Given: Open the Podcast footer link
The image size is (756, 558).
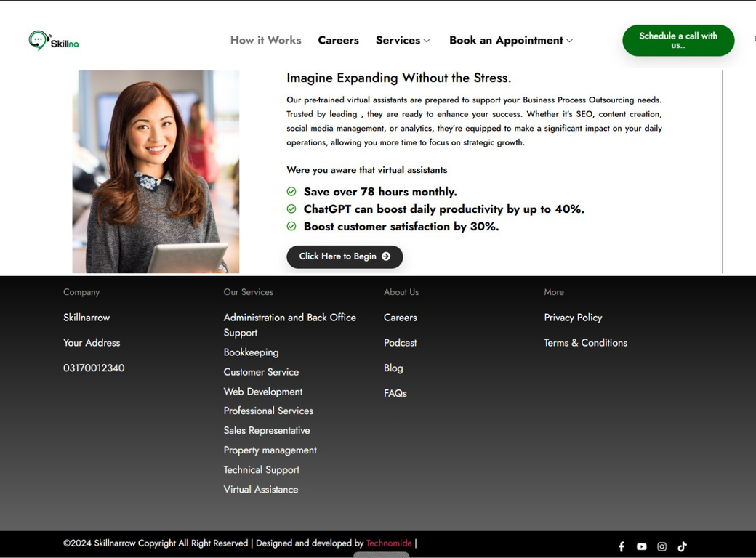Looking at the screenshot, I should (x=401, y=343).
